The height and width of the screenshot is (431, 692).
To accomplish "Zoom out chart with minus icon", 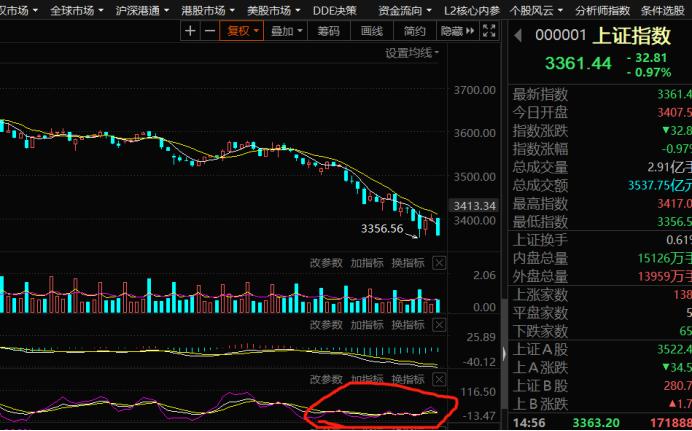I will pyautogui.click(x=209, y=31).
